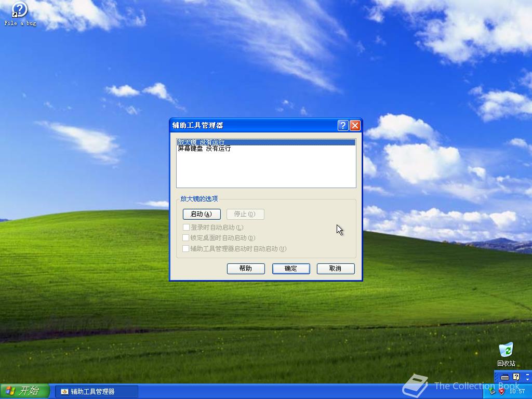This screenshot has height=399, width=532.
Task: Confirm settings with the 确定 button
Action: tap(291, 269)
